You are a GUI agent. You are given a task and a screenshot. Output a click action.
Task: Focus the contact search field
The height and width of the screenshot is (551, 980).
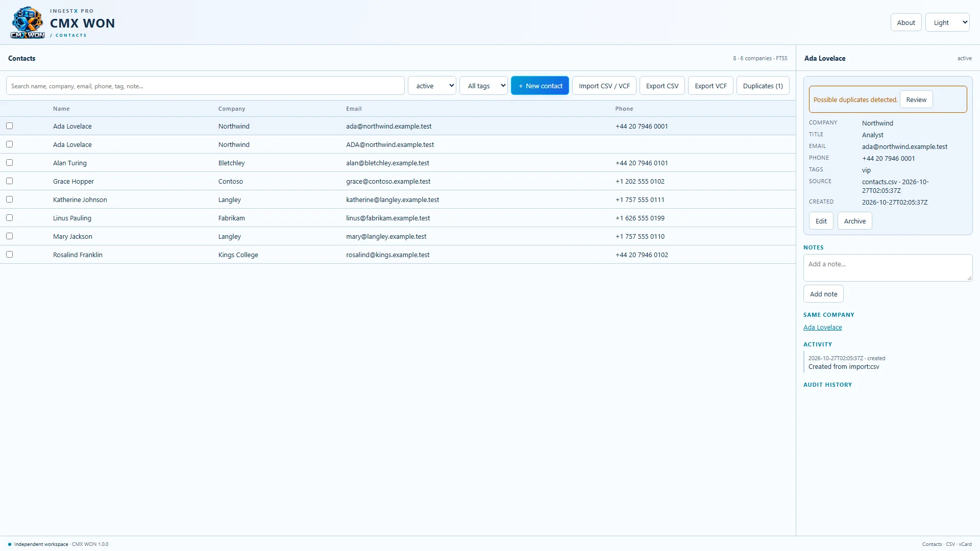[205, 86]
